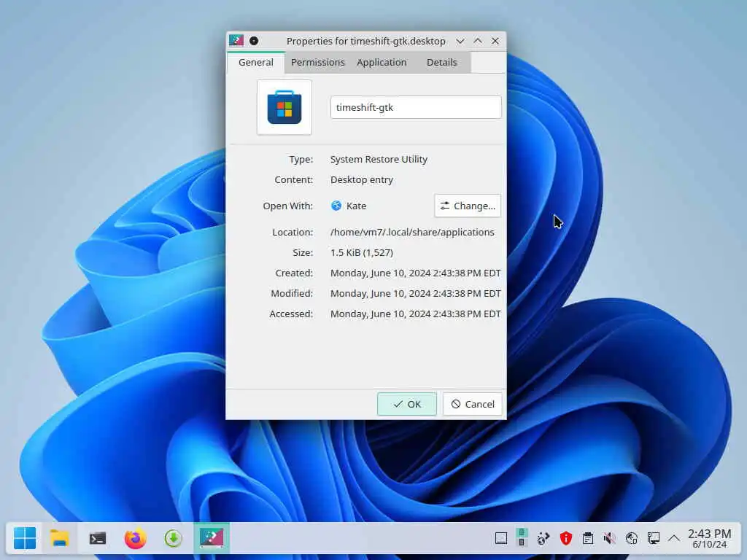Click the Created date value
This screenshot has height=560, width=747.
(415, 273)
